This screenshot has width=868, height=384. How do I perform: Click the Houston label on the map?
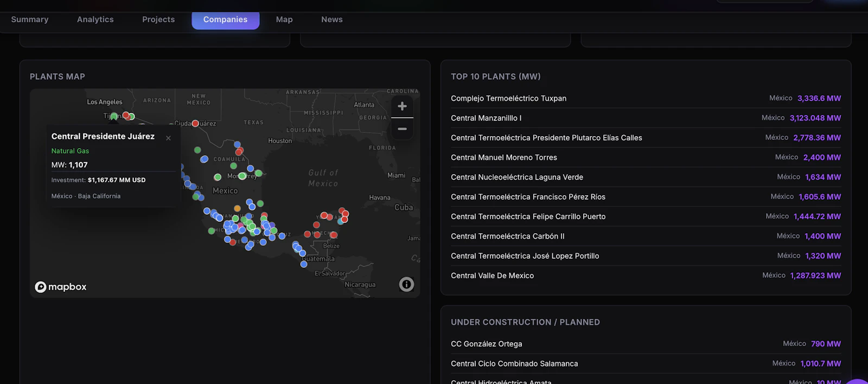pyautogui.click(x=280, y=141)
